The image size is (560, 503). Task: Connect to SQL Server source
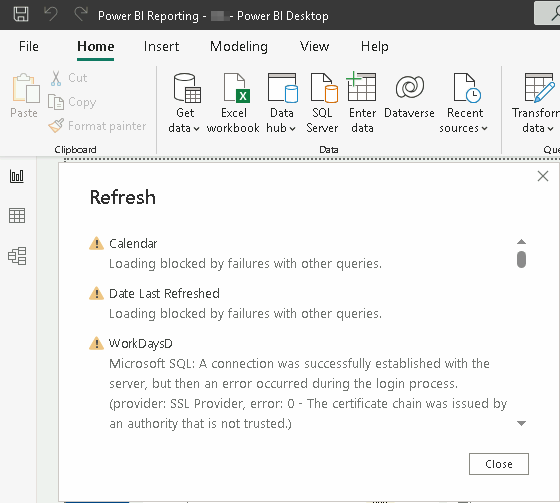click(x=322, y=103)
